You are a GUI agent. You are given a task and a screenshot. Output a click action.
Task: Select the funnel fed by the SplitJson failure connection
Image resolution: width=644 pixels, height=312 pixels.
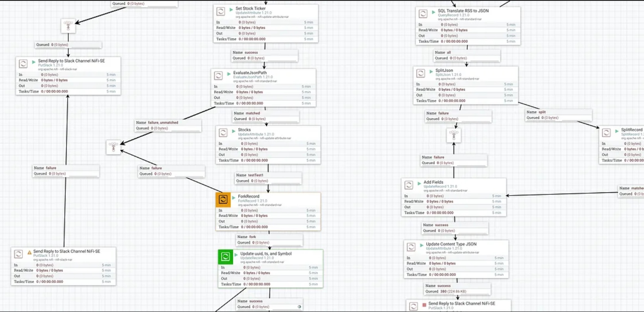click(x=454, y=135)
